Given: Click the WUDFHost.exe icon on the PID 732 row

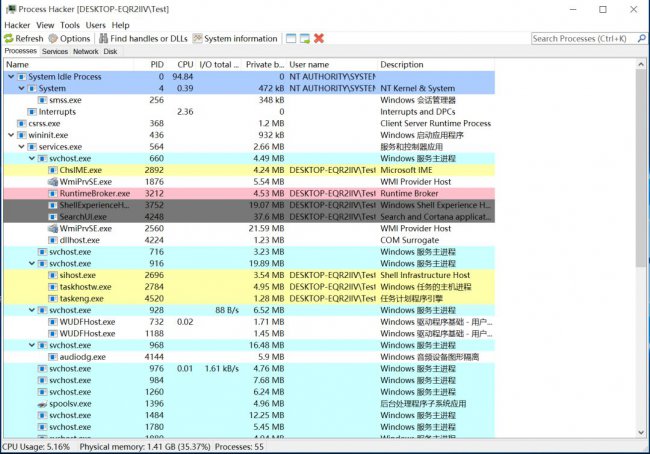Looking at the screenshot, I should pos(53,322).
